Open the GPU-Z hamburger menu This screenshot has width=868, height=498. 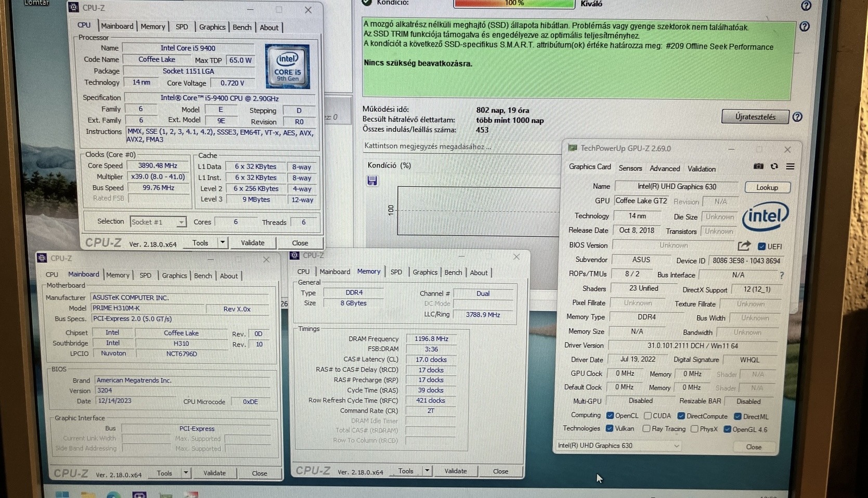[x=790, y=167]
